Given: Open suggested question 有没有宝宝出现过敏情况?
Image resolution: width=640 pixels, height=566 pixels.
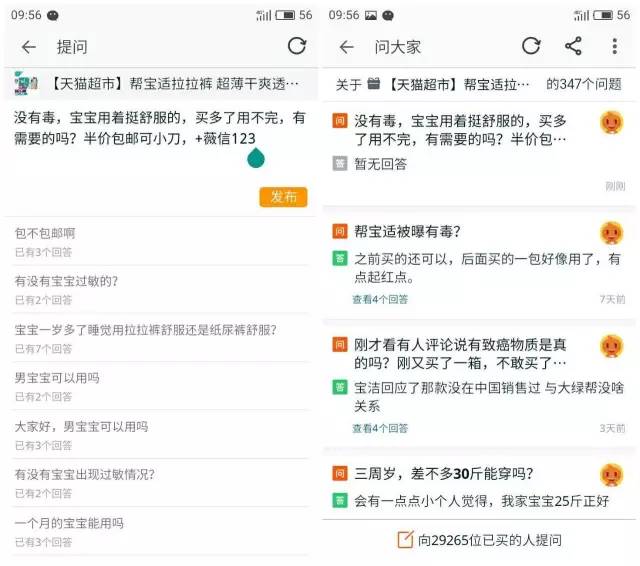Looking at the screenshot, I should [160, 483].
